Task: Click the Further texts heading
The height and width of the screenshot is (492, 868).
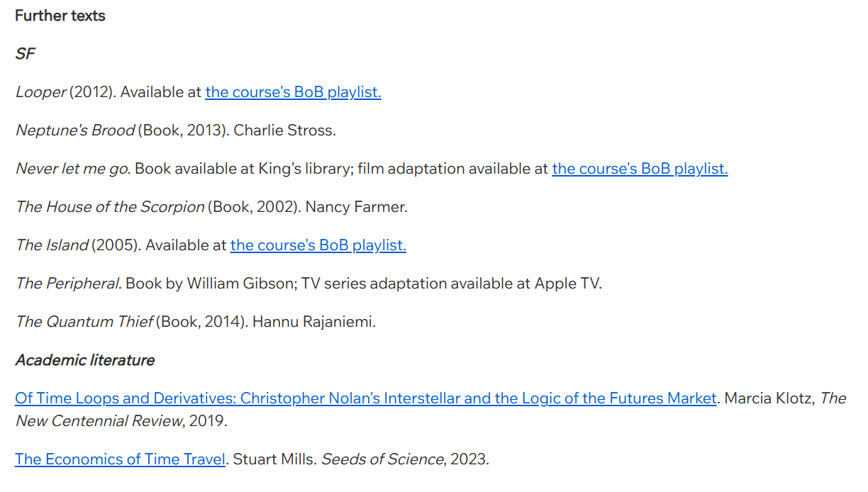Action: (x=60, y=16)
